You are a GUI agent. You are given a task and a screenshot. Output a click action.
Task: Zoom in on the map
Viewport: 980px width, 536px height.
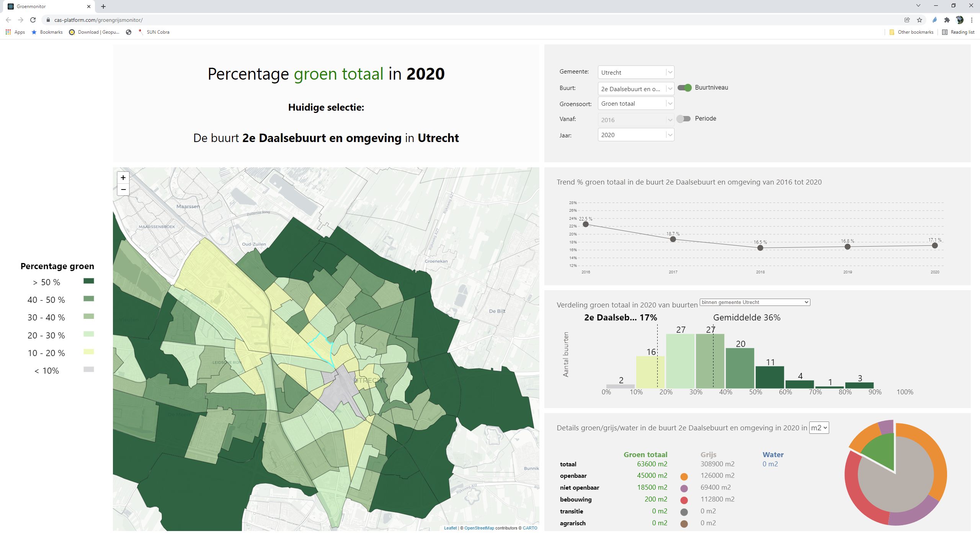point(123,178)
